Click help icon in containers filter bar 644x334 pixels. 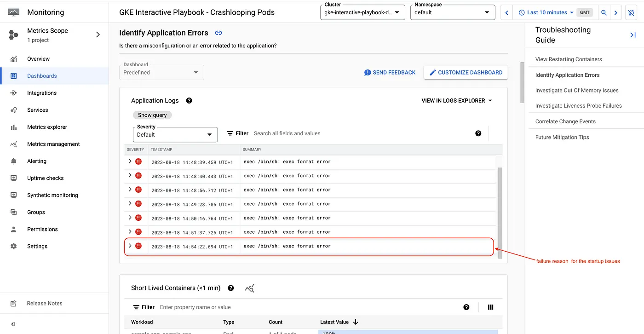[466, 307]
